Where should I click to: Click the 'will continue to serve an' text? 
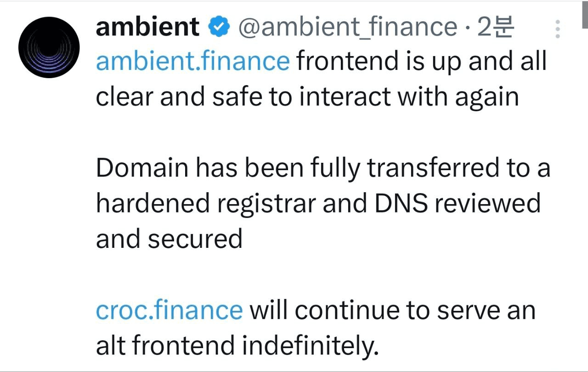[x=393, y=310]
